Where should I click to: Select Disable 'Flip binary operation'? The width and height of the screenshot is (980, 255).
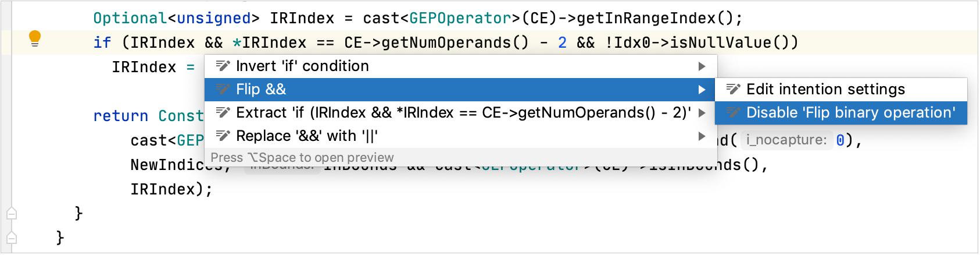point(850,113)
